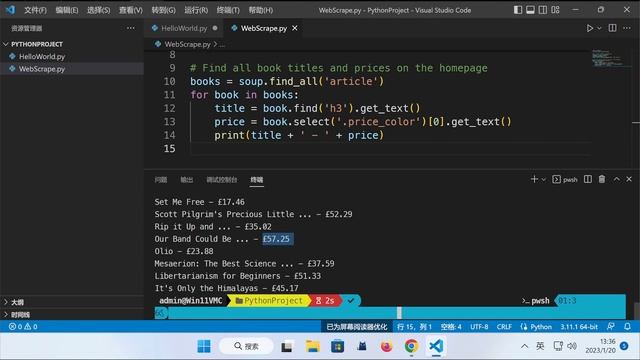Click the screen reader optimized status item
Image resolution: width=640 pixels, height=360 pixels.
[x=357, y=327]
